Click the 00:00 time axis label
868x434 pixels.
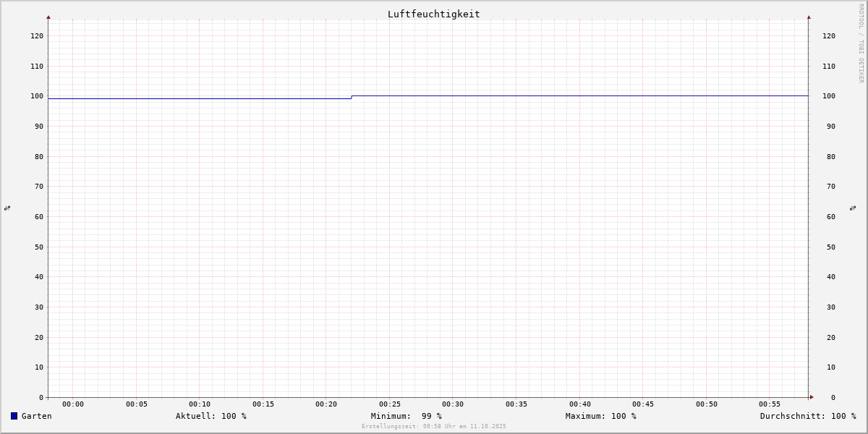pos(73,404)
